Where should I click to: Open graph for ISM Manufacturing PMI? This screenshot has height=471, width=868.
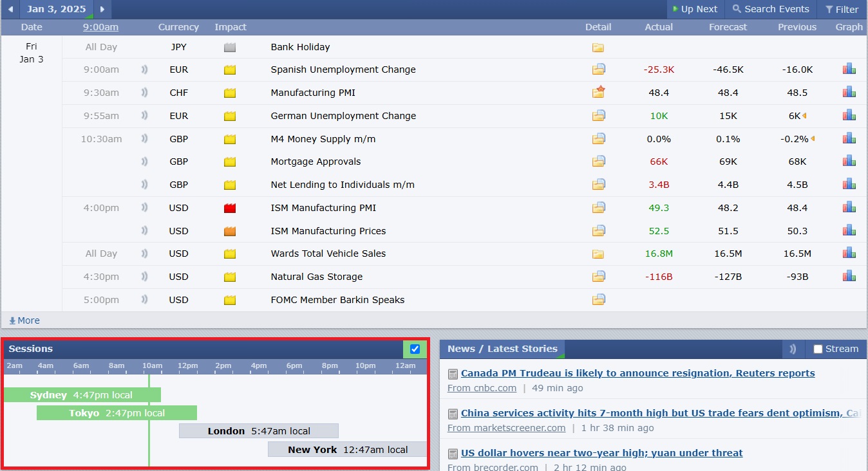(x=849, y=207)
